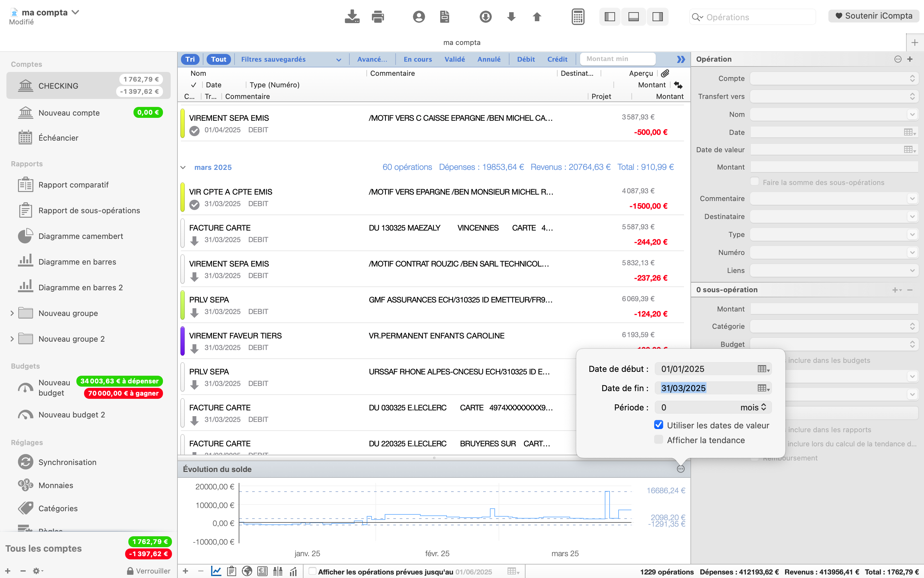Change the Période unit mois stepper
Screen dimensions: 924x578
click(x=753, y=407)
